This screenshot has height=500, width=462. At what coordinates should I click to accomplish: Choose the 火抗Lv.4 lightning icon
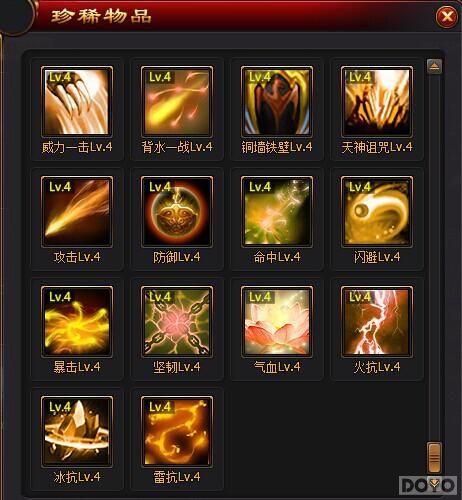coord(377,322)
